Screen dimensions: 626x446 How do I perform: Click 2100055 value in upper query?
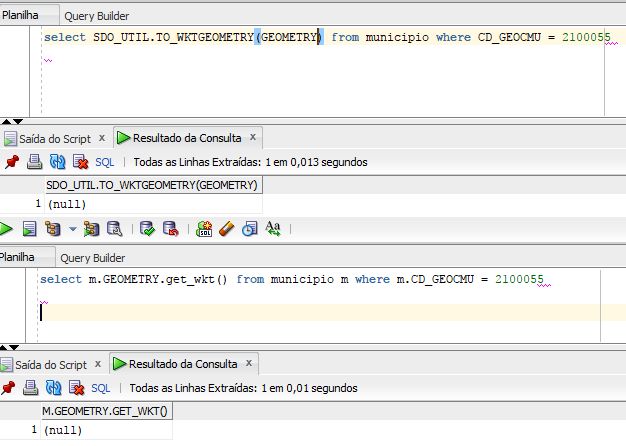tap(586, 37)
